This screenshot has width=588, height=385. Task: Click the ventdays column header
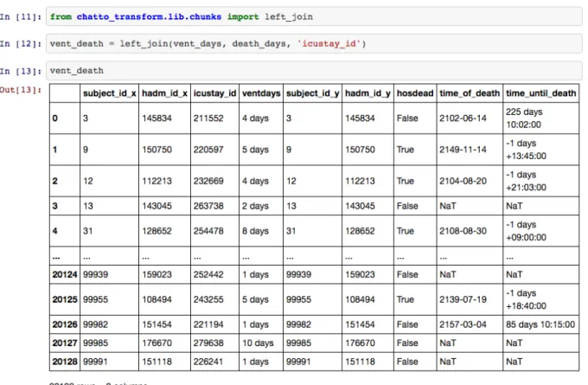(261, 93)
